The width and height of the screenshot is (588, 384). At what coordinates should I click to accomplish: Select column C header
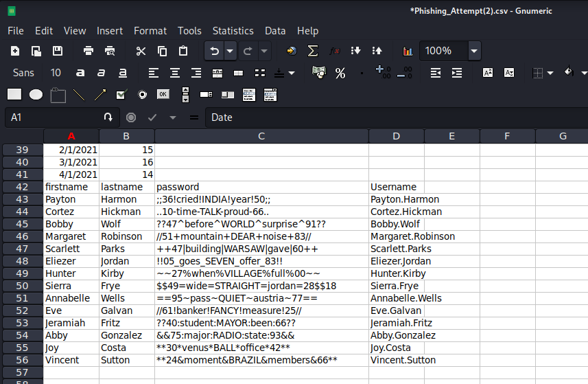[261, 136]
